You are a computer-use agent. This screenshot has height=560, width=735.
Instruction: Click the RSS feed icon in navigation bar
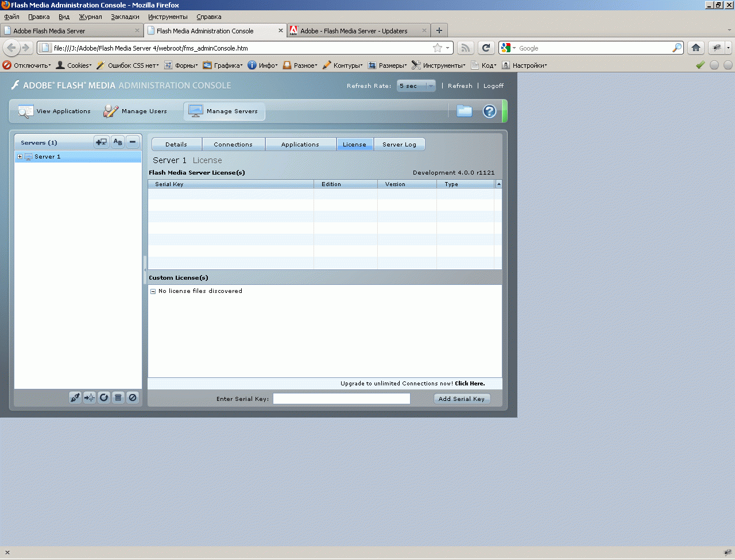click(x=466, y=48)
